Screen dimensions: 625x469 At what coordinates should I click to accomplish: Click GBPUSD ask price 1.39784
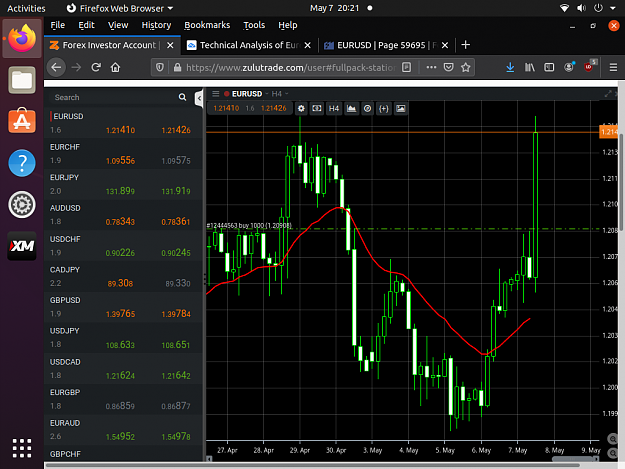point(176,314)
